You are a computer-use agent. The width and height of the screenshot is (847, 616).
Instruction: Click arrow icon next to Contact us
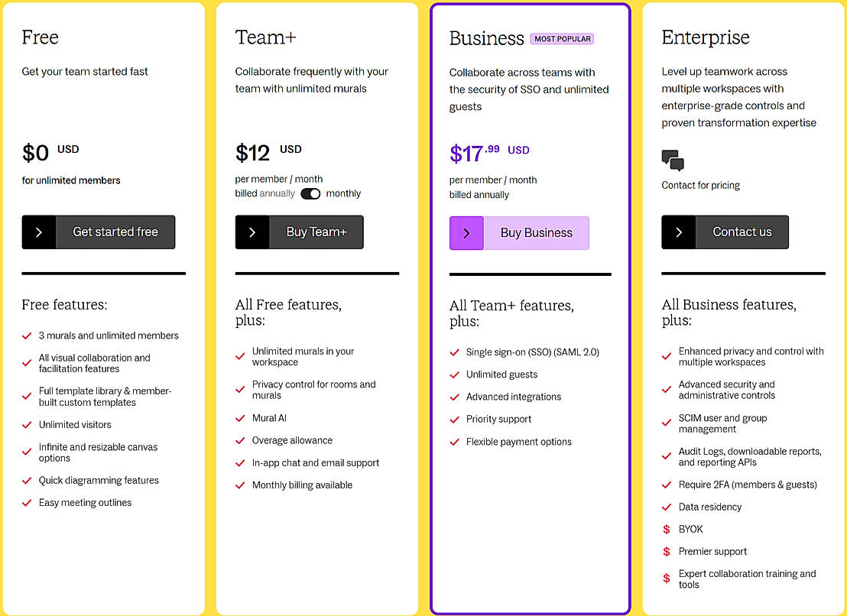[x=679, y=232]
